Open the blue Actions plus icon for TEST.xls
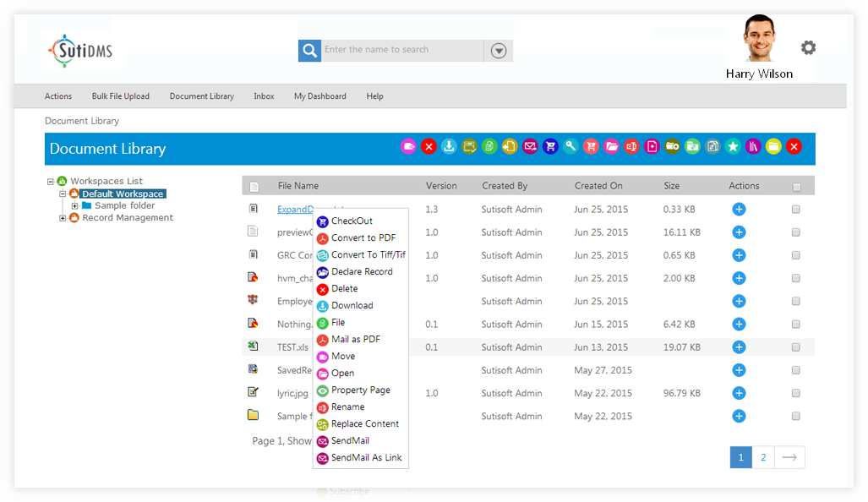 pyautogui.click(x=739, y=346)
